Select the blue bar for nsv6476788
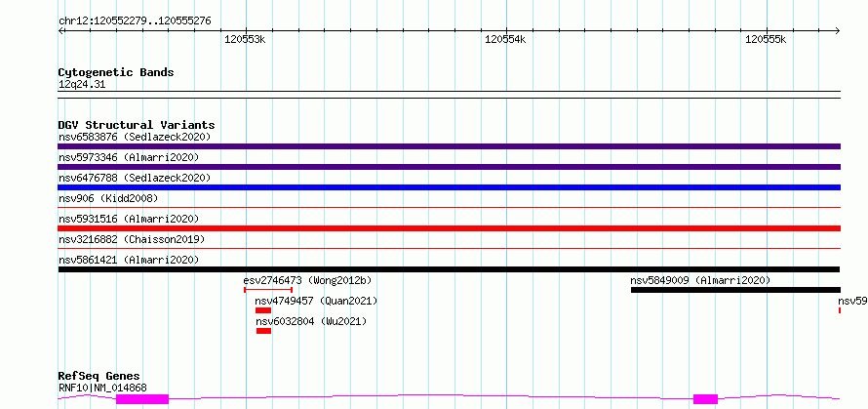This screenshot has height=409, width=868. click(449, 187)
